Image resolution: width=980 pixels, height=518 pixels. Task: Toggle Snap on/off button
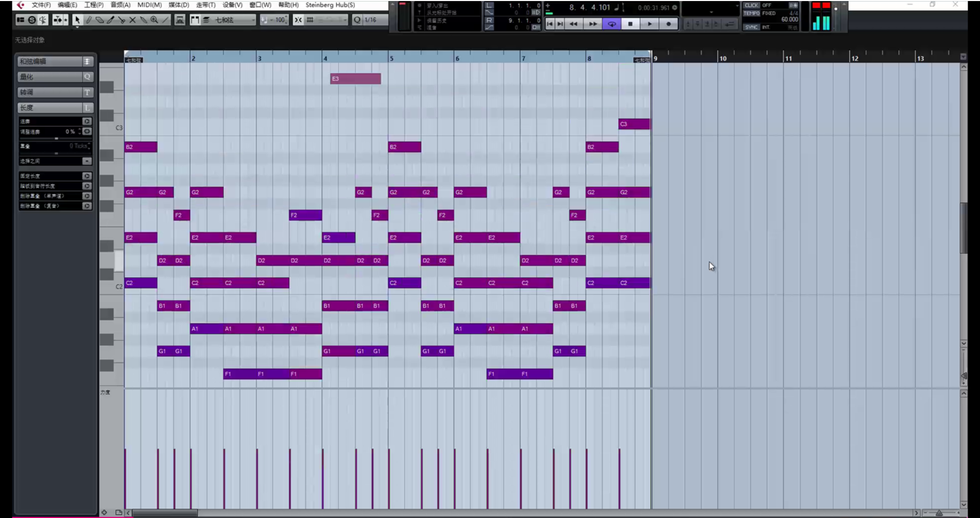coord(298,20)
